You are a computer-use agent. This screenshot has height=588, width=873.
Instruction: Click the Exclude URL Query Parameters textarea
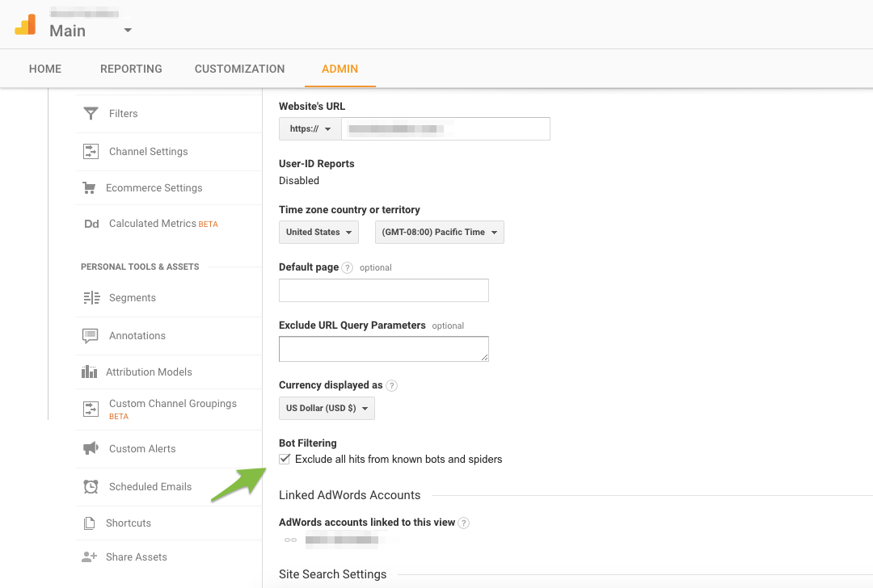384,349
